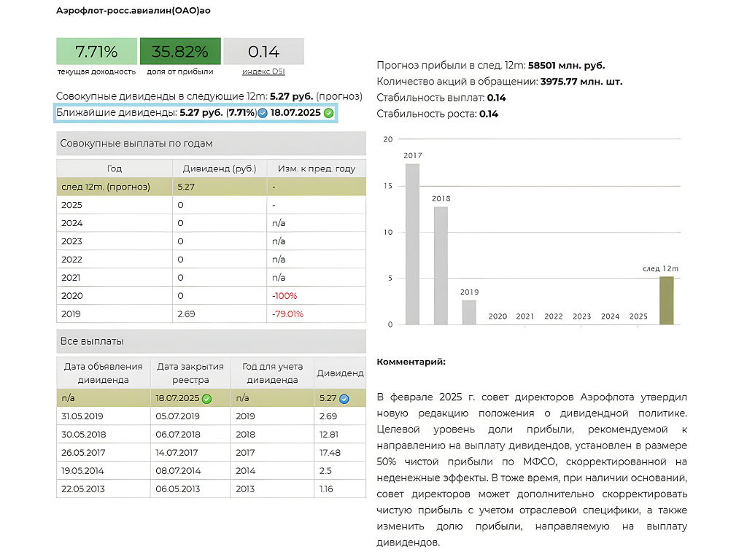Select the 2019 bar in the chart
Viewport: 747px width, 560px height.
[469, 312]
